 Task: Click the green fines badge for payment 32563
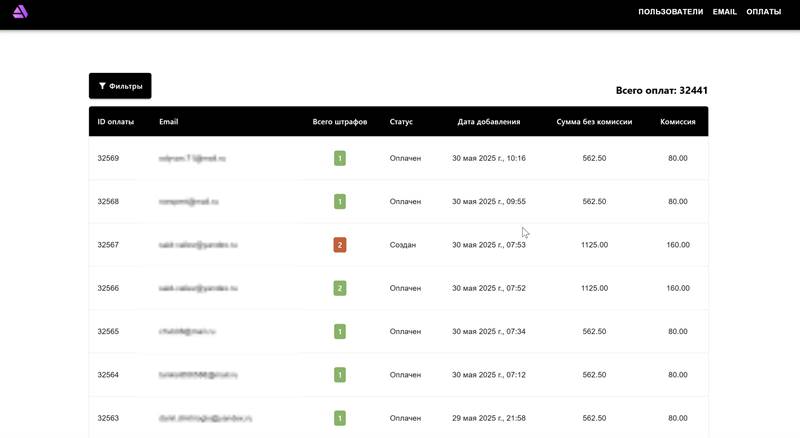pos(340,418)
